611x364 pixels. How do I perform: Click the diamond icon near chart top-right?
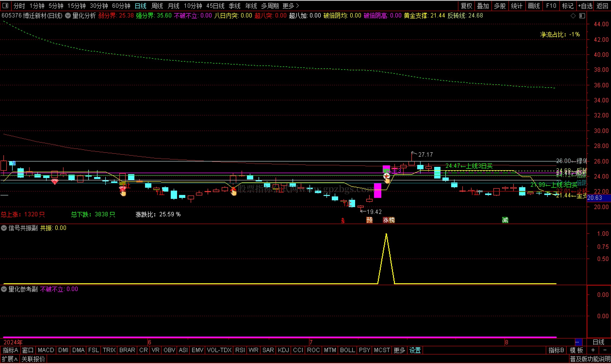pos(573,16)
